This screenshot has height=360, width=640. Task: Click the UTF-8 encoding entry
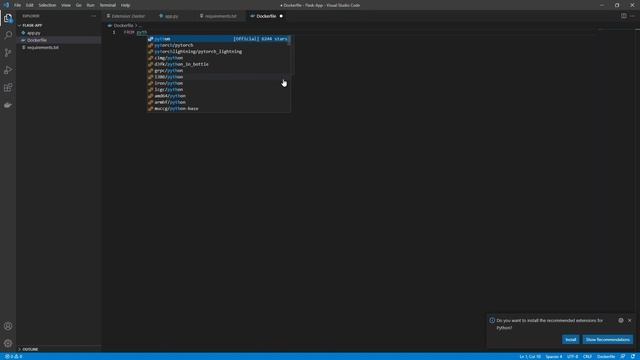572,356
